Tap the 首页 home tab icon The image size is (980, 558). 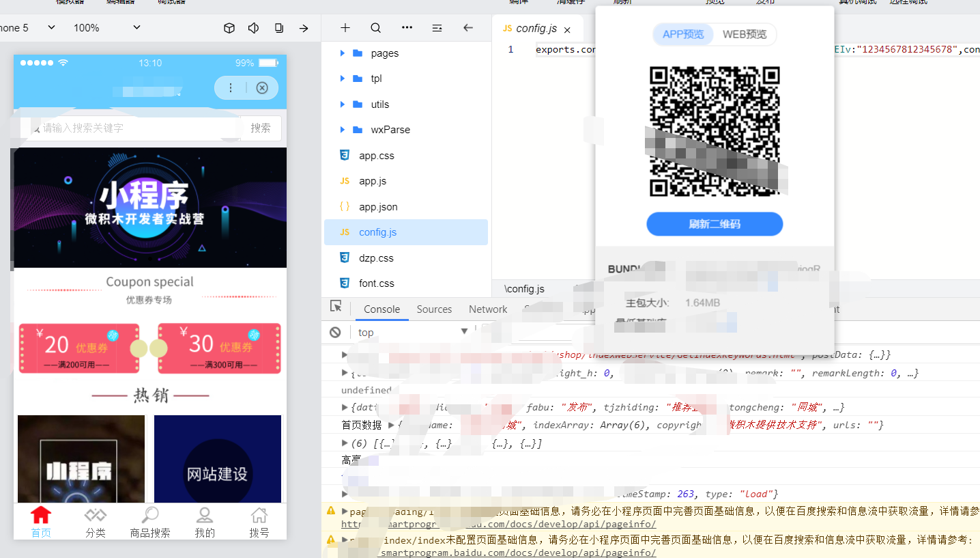click(x=41, y=515)
